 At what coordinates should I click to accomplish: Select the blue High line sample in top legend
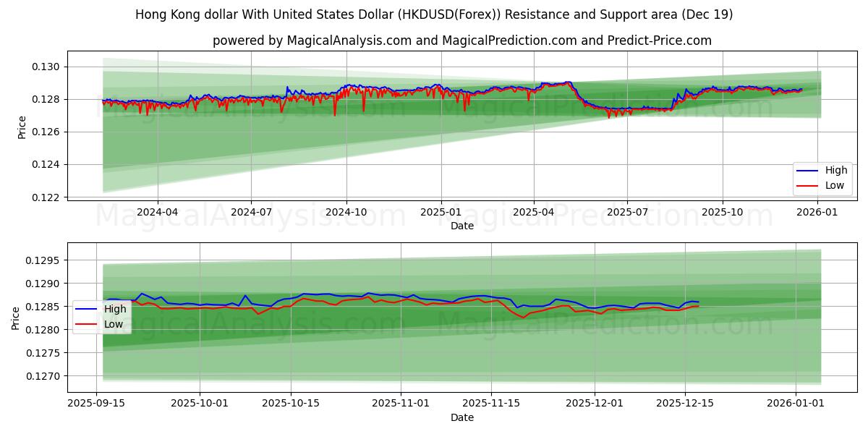tap(812, 171)
